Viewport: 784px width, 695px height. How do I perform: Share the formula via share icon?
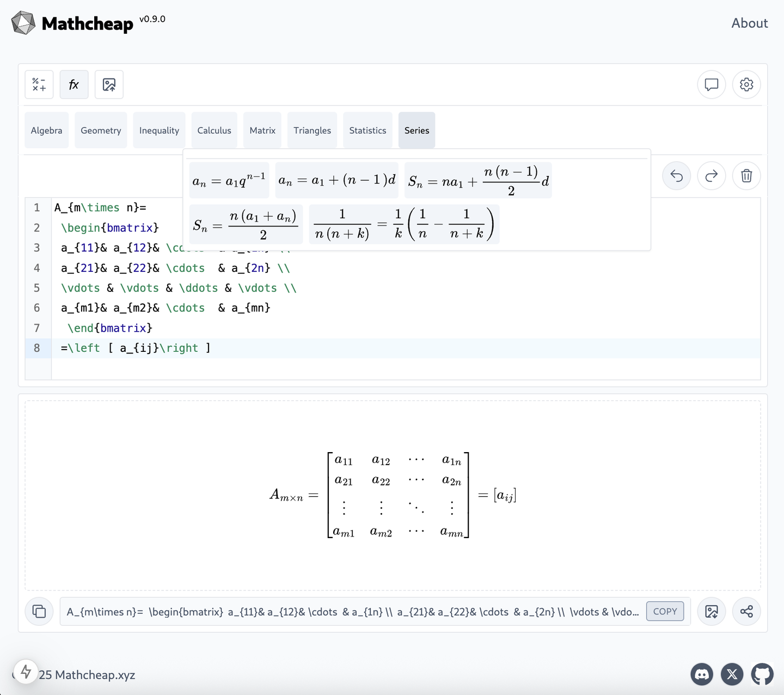(x=746, y=611)
